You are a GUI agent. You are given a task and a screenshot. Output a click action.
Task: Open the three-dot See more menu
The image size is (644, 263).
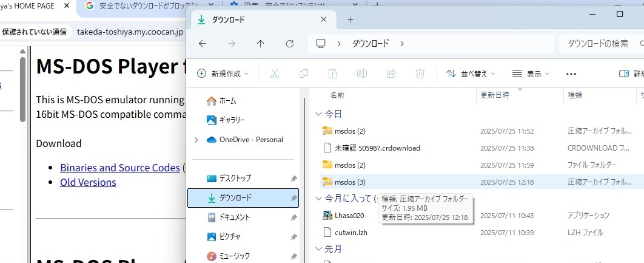coord(571,74)
